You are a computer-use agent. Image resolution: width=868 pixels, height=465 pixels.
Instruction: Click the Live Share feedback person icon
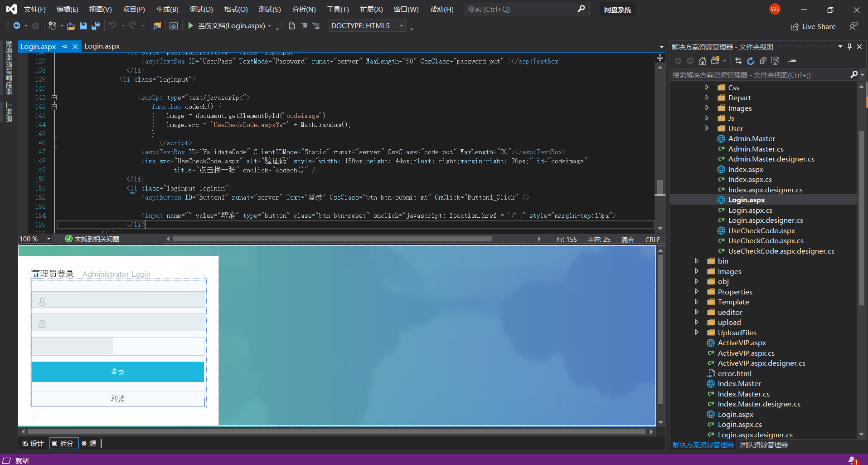[x=853, y=26]
